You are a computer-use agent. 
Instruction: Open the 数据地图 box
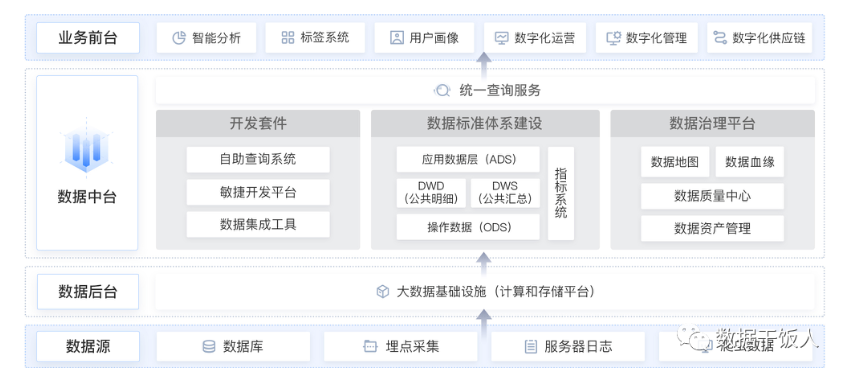point(675,162)
